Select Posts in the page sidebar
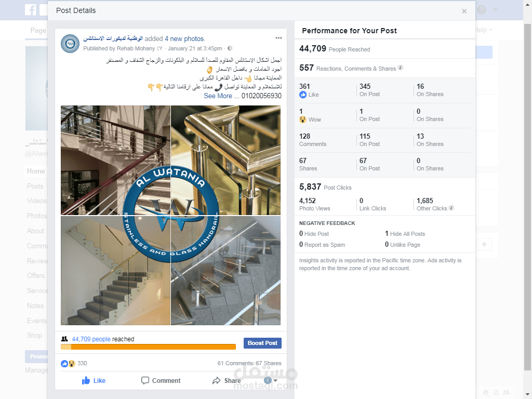 pyautogui.click(x=35, y=187)
